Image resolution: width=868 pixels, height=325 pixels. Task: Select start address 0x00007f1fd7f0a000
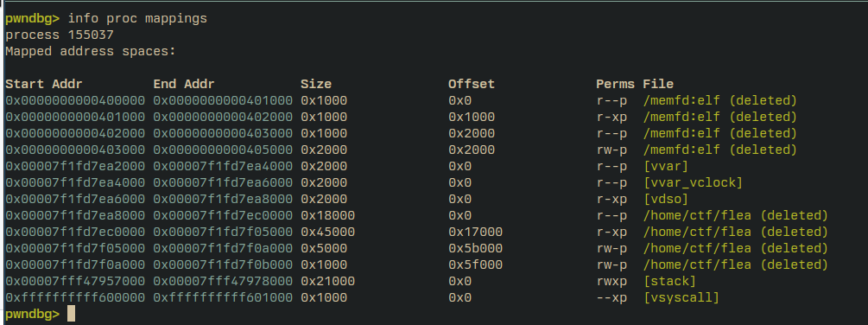75,265
